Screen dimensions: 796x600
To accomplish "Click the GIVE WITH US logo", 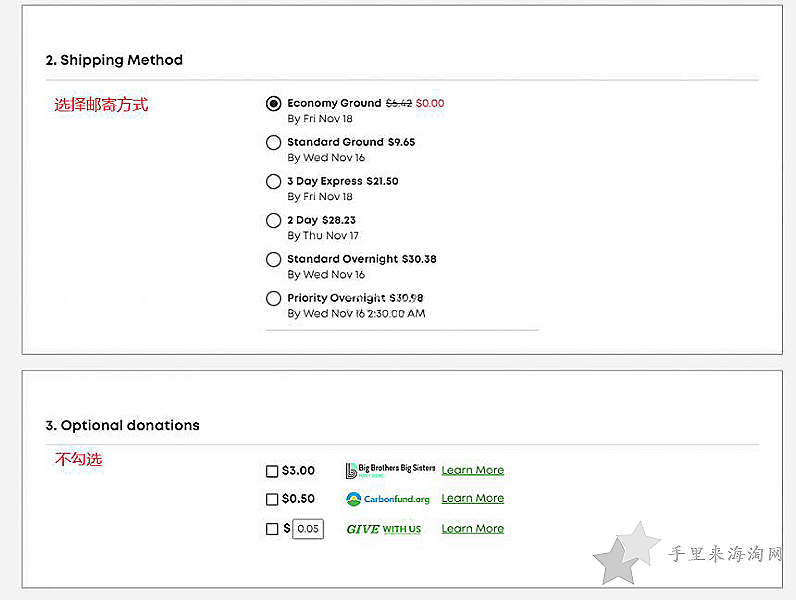I will tap(384, 529).
